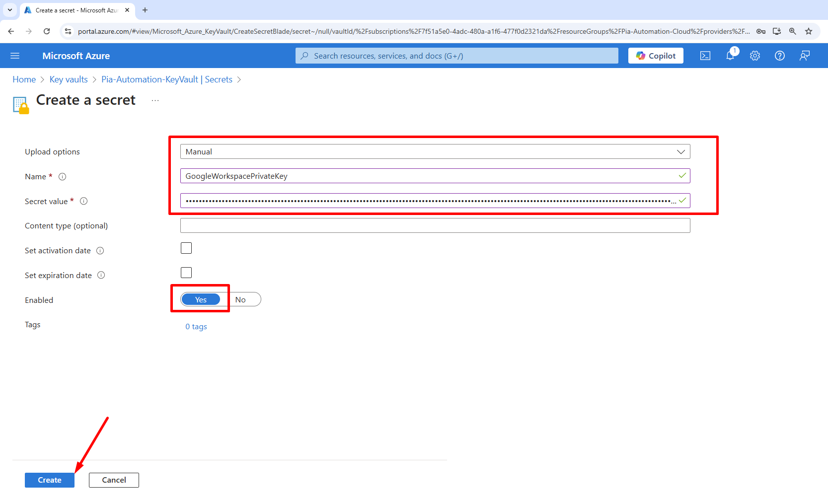828x504 pixels.
Task: Focus the Content type (optional) field
Action: point(435,225)
